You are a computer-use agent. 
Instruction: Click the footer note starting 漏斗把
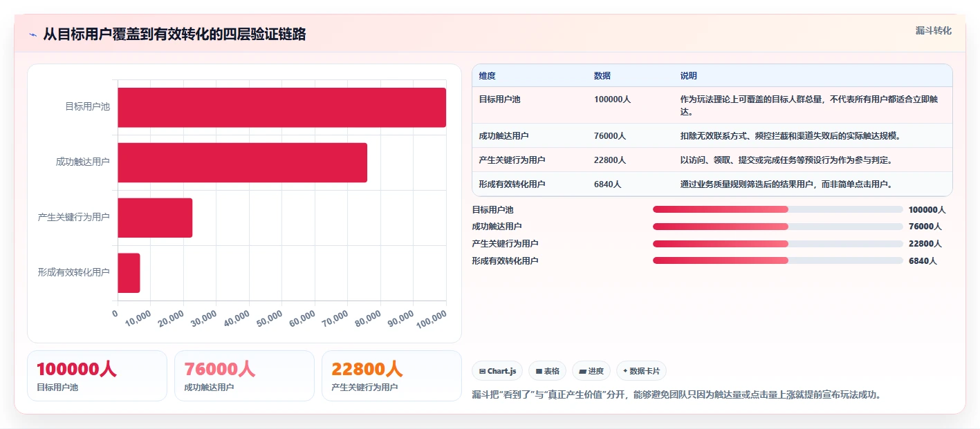tap(677, 395)
